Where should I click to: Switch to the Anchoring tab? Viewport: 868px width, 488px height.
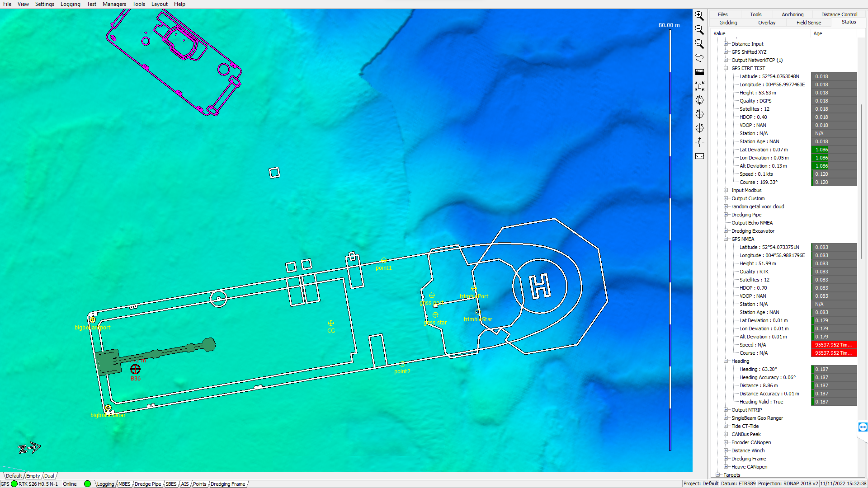(793, 14)
